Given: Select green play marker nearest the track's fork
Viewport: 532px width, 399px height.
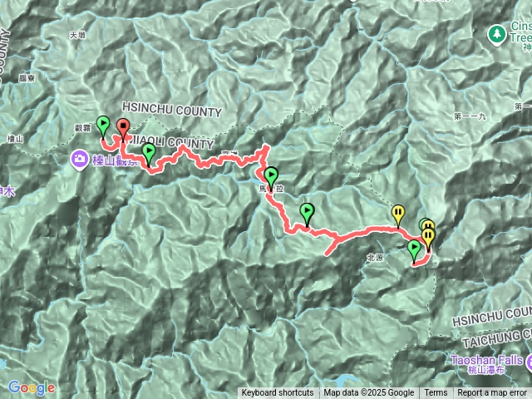Looking at the screenshot, I should click(307, 214).
